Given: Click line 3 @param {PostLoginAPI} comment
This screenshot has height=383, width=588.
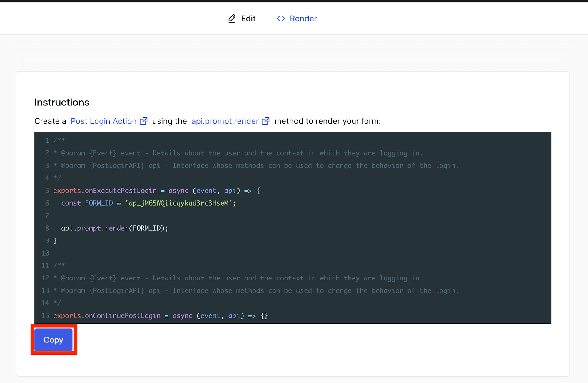Looking at the screenshot, I should click(256, 166).
